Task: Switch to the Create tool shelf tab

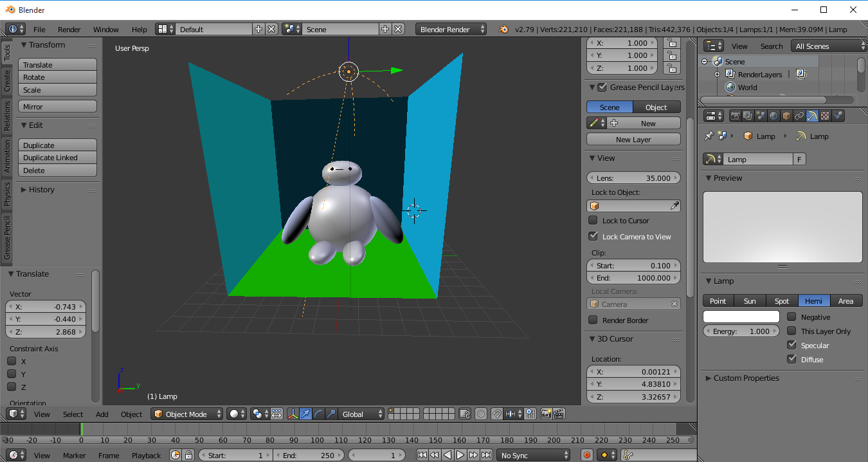Action: [x=7, y=81]
